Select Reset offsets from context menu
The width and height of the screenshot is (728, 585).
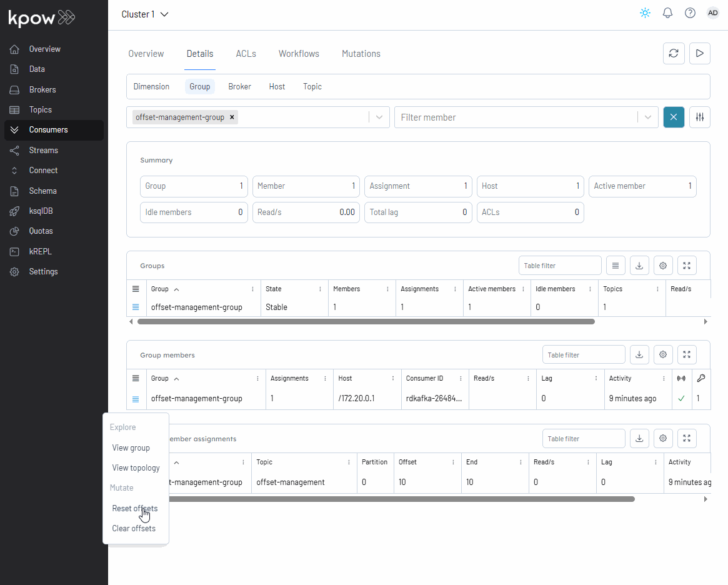click(134, 508)
